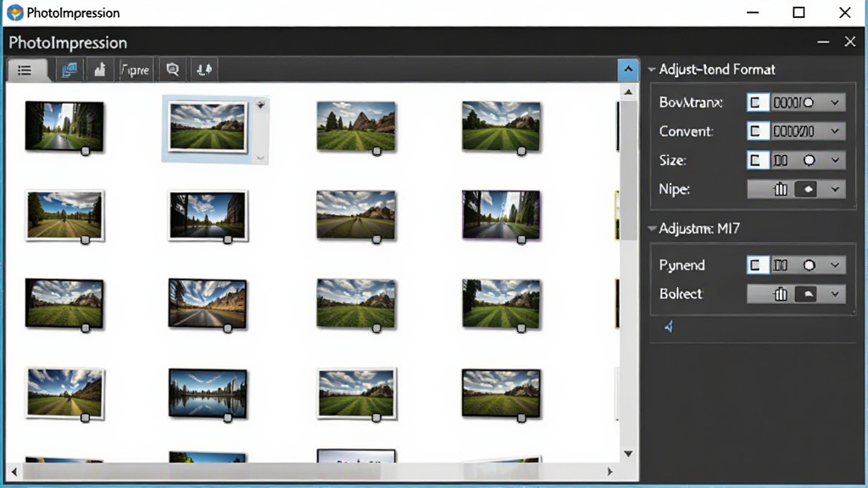Click the horizontal scrollbar left arrow
The width and height of the screenshot is (868, 488).
click(14, 472)
